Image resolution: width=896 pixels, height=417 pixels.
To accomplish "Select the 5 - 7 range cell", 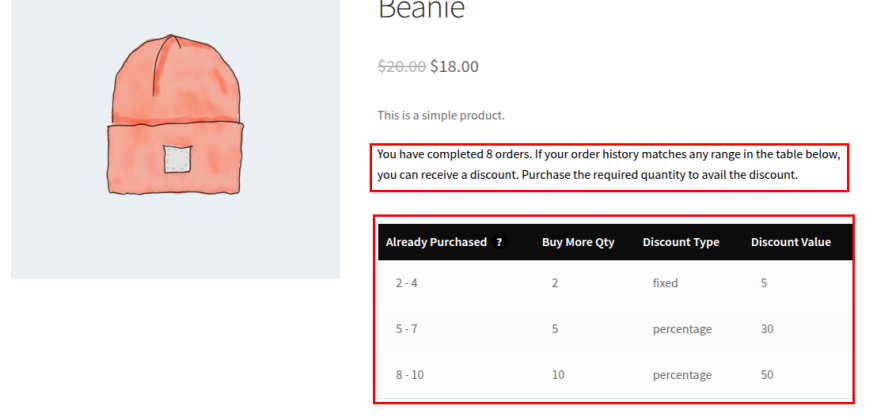I will 406,329.
